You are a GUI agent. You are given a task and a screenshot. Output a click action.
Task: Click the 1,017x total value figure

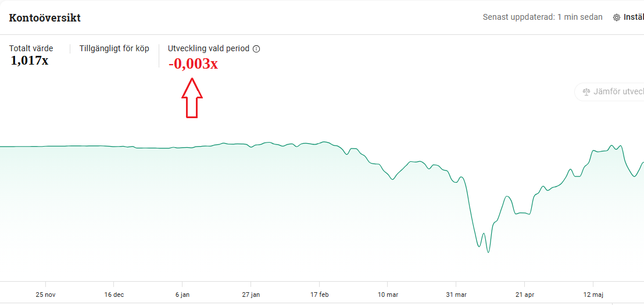(29, 60)
